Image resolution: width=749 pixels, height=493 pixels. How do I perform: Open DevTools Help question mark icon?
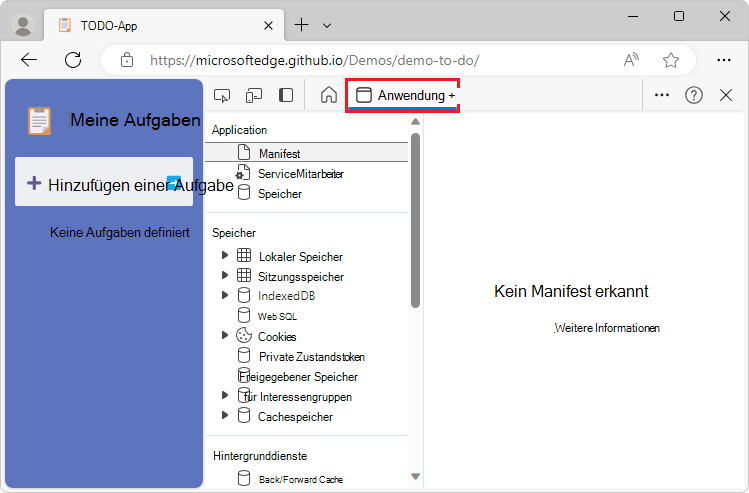694,95
